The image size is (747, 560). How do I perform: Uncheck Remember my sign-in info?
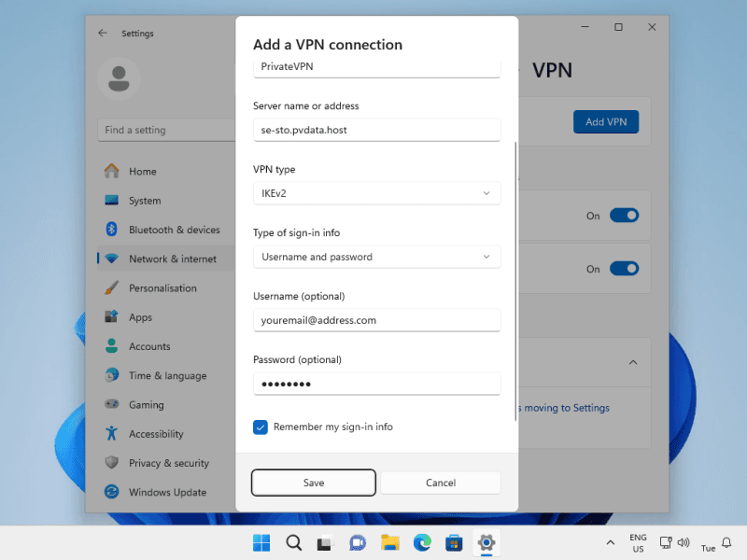[x=261, y=427]
